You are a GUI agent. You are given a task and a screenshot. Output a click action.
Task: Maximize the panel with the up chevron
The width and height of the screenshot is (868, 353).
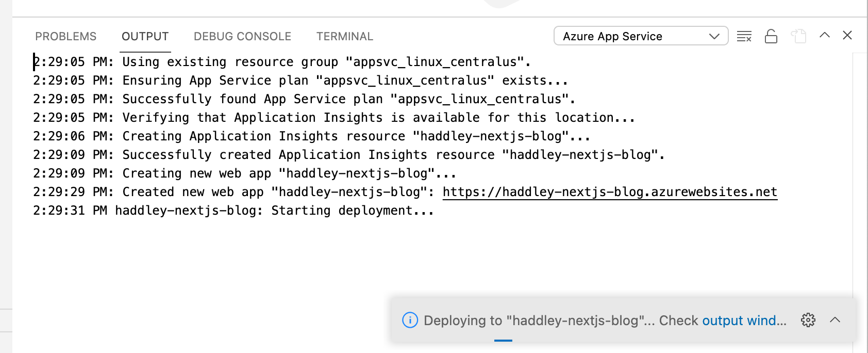825,35
